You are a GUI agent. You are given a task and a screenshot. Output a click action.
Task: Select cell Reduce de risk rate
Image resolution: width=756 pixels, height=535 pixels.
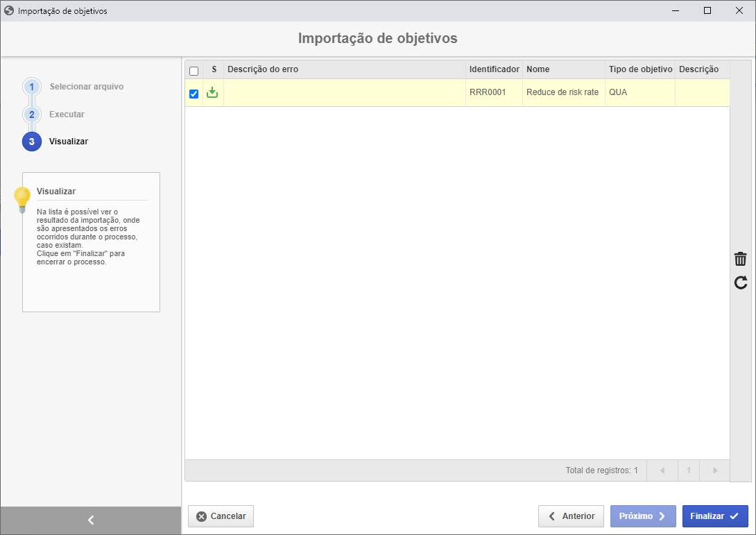tap(564, 92)
